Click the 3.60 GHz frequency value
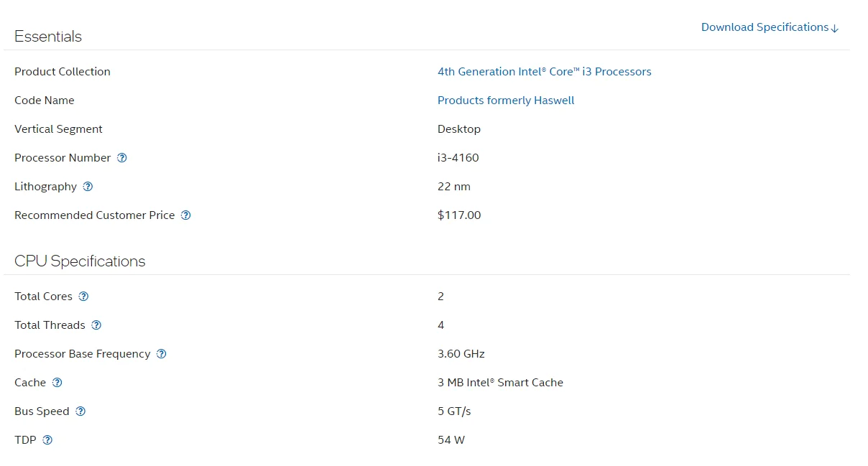Image resolution: width=868 pixels, height=466 pixels. pyautogui.click(x=461, y=354)
